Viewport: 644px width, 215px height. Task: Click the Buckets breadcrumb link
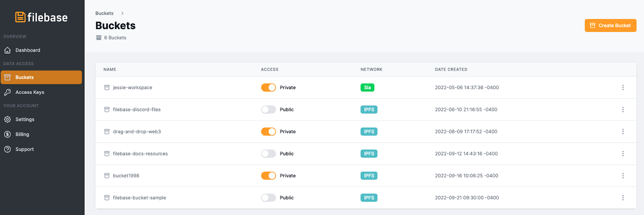[104, 13]
